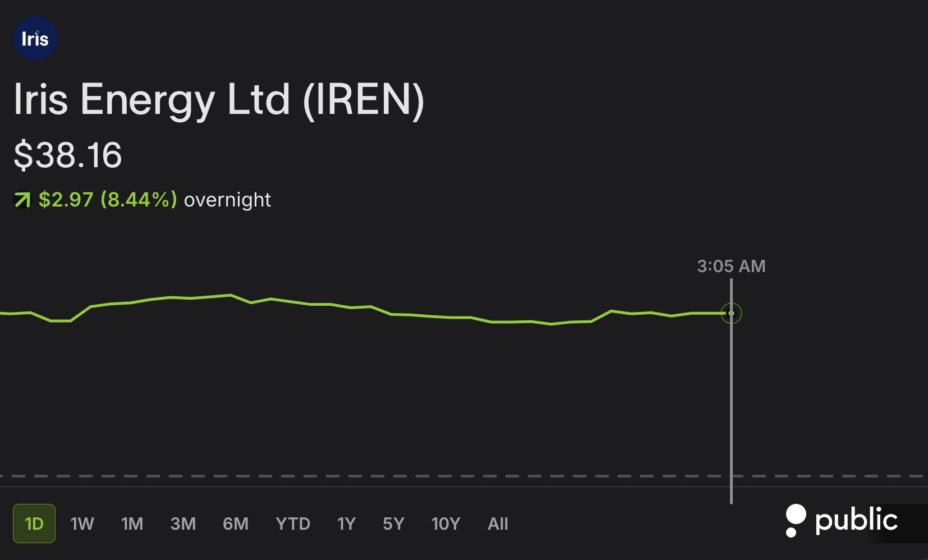Select the 1D time range tab
Screen dimensions: 928x560
pos(34,524)
